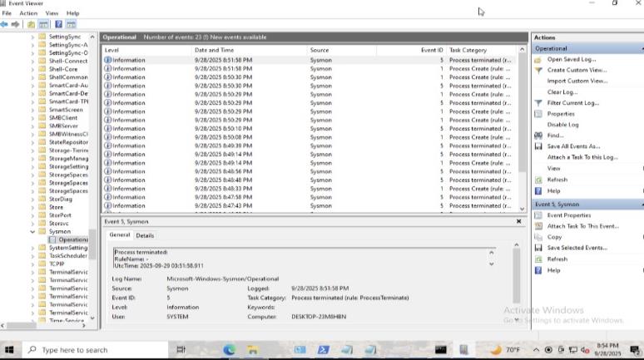
Task: Select the Operational log under Sysmon
Action: 72,239
